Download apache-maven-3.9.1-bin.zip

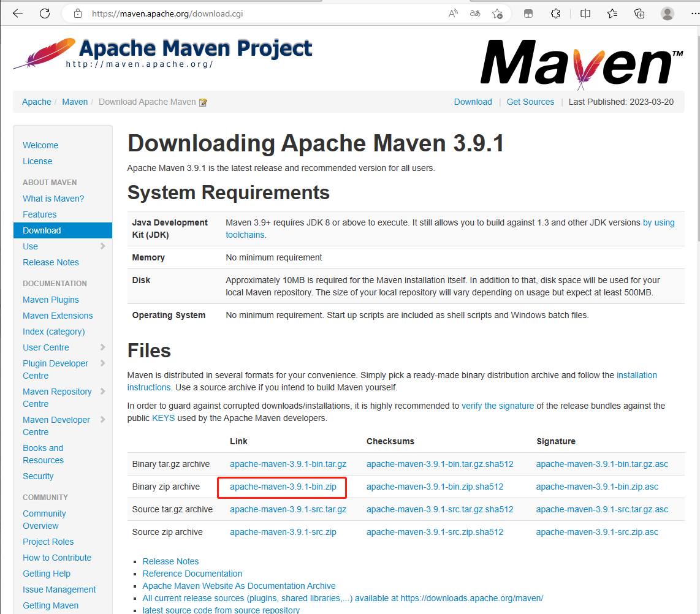(x=283, y=487)
